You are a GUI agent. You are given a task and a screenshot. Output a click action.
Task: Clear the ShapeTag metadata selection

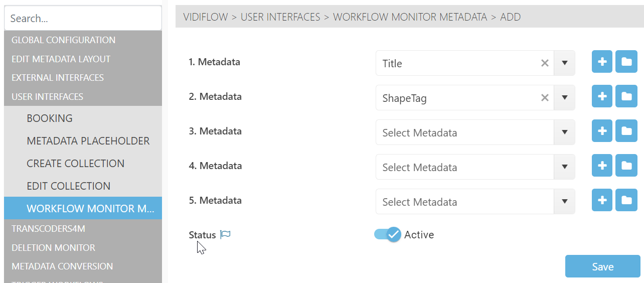click(x=545, y=98)
